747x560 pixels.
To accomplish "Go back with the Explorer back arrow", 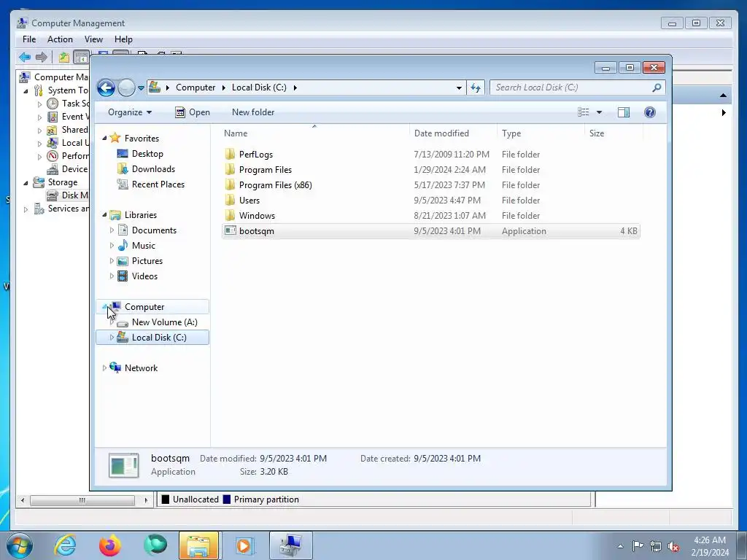I will [106, 87].
